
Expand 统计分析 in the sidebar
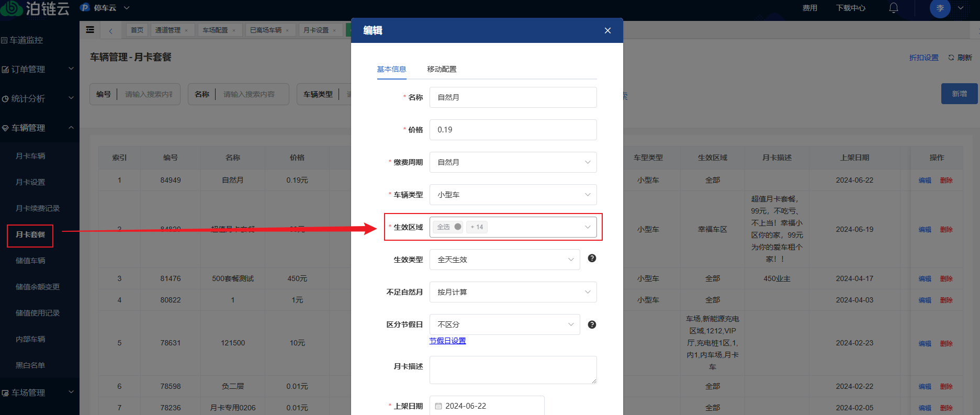40,98
